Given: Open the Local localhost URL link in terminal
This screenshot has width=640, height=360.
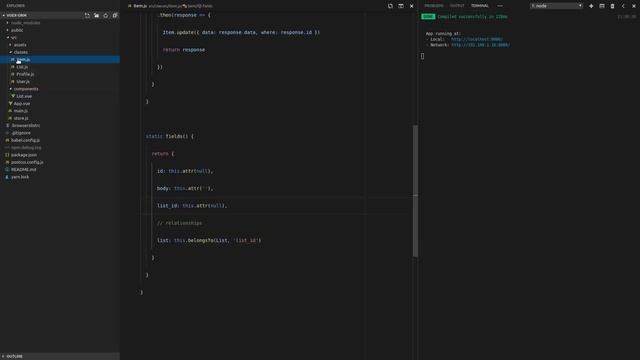Looking at the screenshot, I should pos(477,40).
